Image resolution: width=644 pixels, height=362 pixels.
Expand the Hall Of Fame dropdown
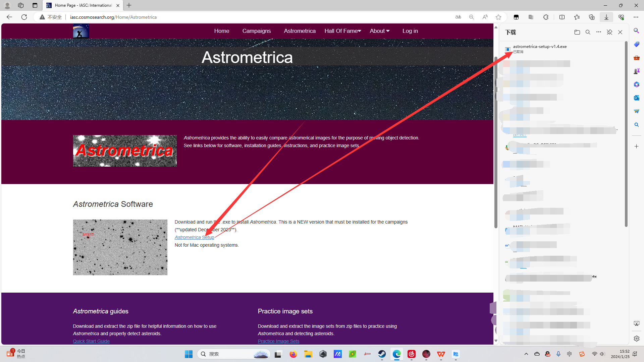coord(343,31)
